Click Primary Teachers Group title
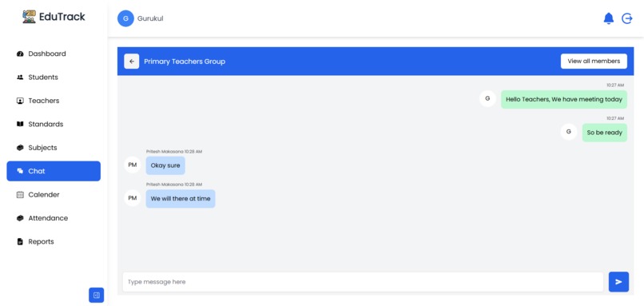The height and width of the screenshot is (306, 644). click(x=185, y=62)
